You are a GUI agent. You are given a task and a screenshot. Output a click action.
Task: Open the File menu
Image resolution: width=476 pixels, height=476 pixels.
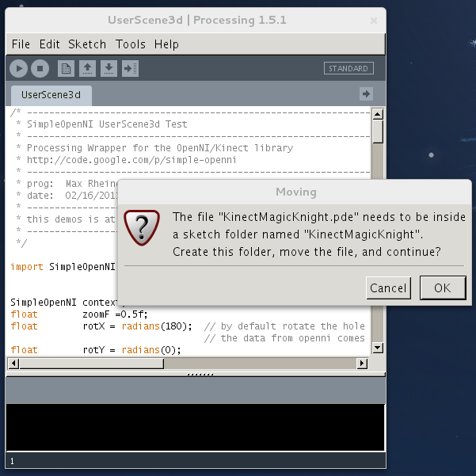point(21,44)
